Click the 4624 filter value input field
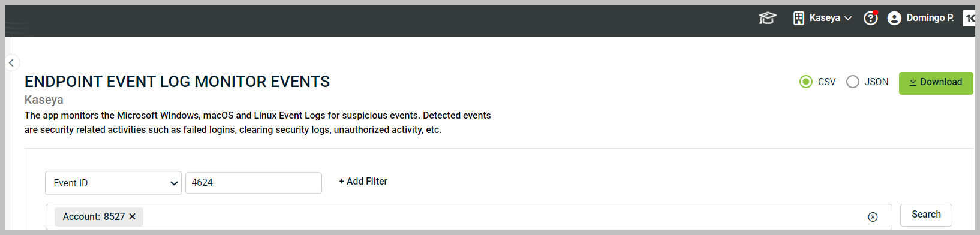This screenshot has height=235, width=980. click(x=253, y=183)
